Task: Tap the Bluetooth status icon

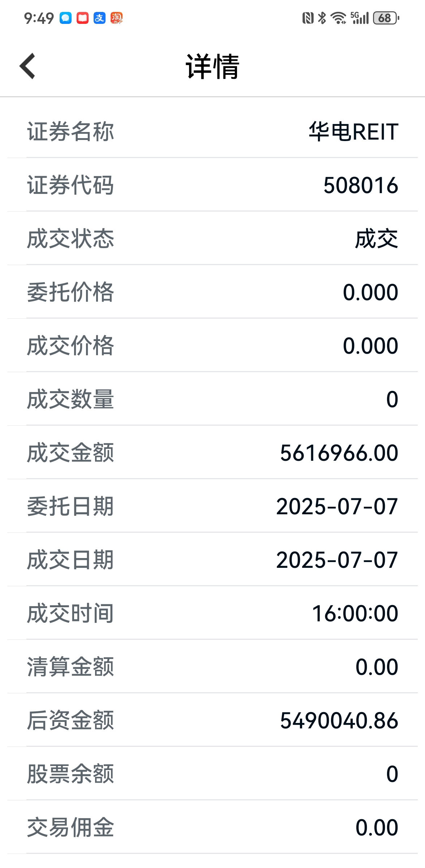Action: 322,18
